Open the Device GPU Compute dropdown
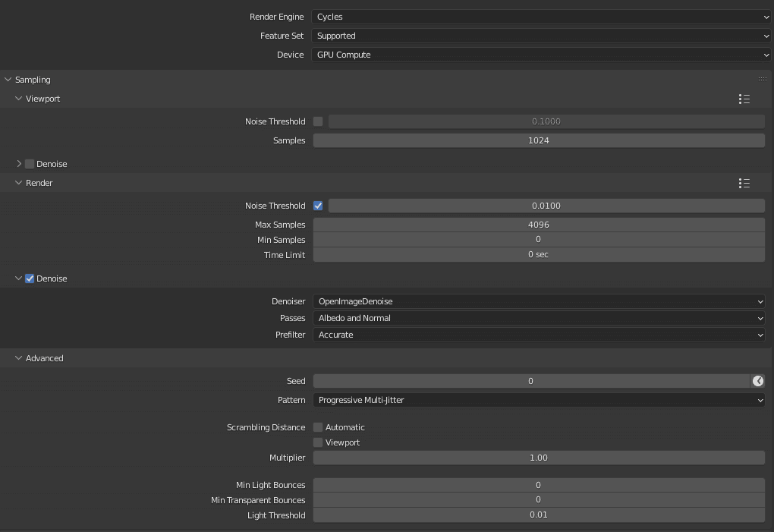Screen dimensions: 774x532 coord(541,55)
